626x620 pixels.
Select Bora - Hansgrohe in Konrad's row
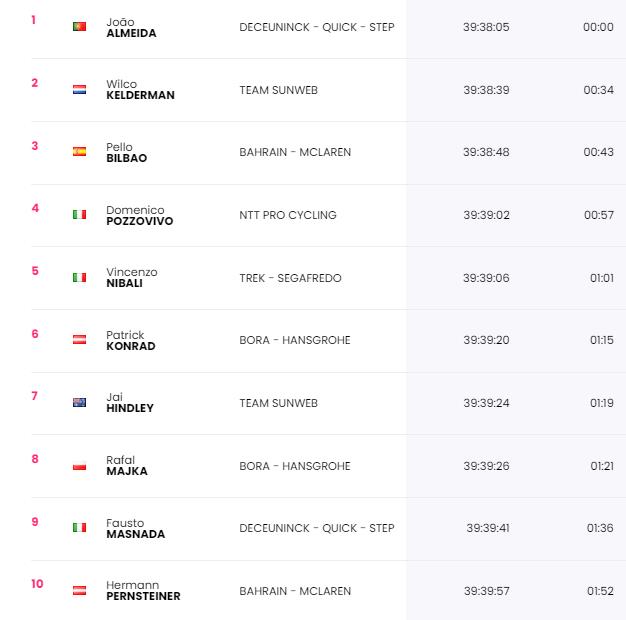pyautogui.click(x=295, y=340)
